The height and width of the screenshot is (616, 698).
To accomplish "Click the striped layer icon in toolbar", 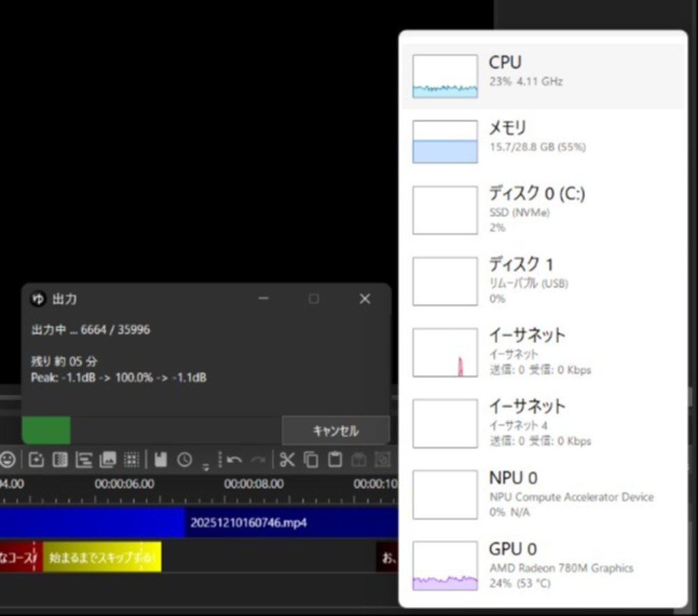I will [60, 460].
